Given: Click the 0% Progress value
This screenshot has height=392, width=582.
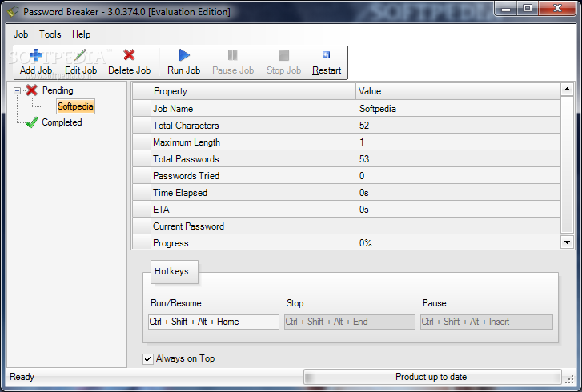Looking at the screenshot, I should 366,243.
